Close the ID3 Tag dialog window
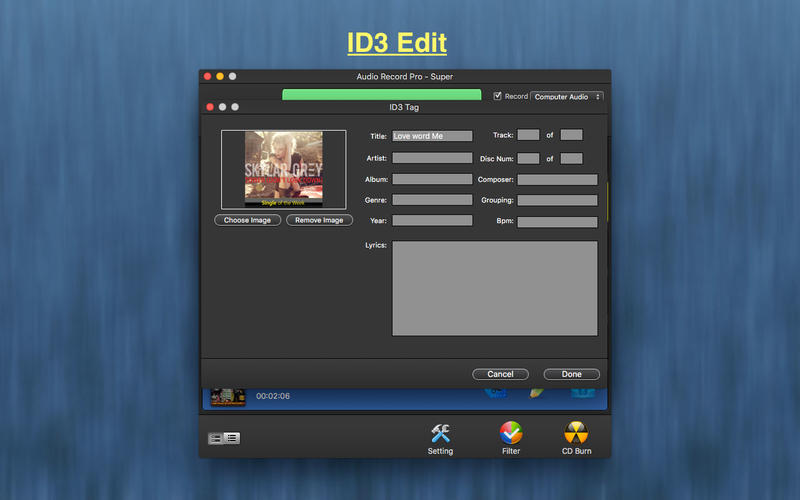The image size is (800, 500). tap(210, 107)
